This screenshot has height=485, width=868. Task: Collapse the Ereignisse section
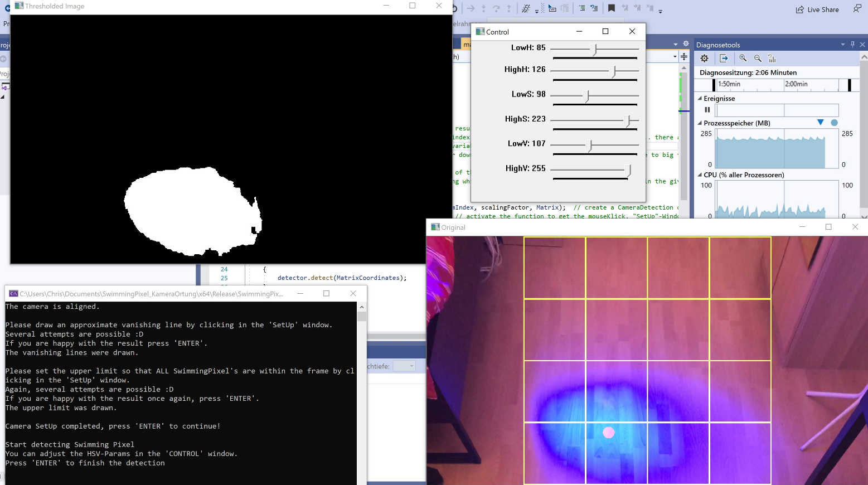[x=700, y=98]
